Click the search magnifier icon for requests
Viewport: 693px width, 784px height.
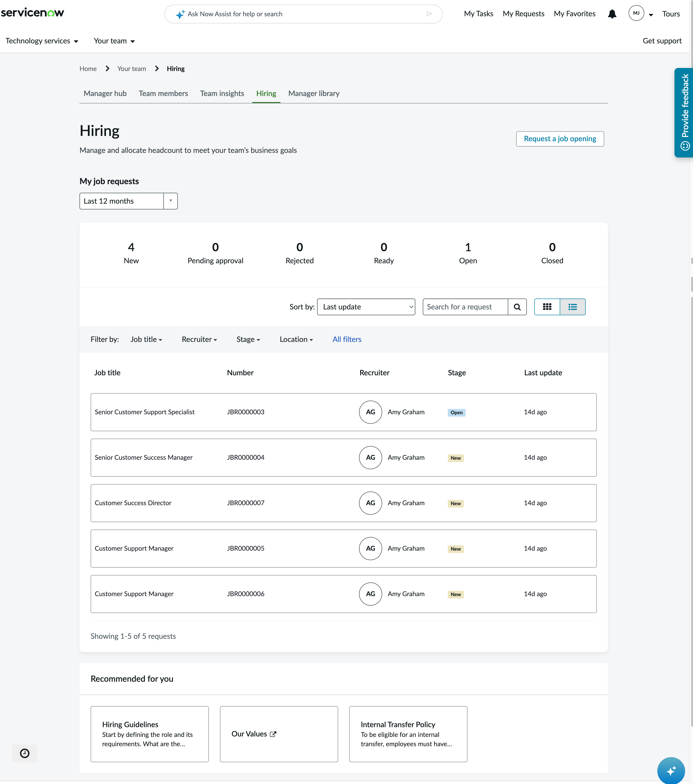tap(517, 307)
